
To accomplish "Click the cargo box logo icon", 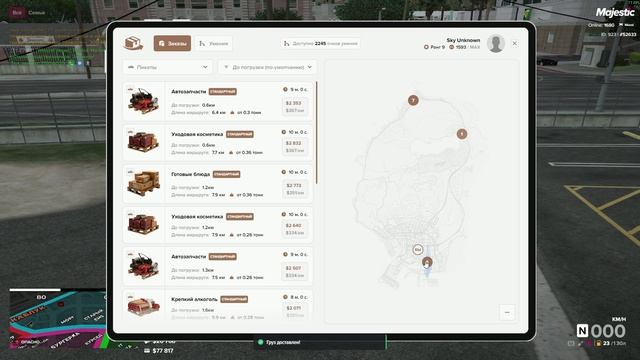I will point(133,43).
